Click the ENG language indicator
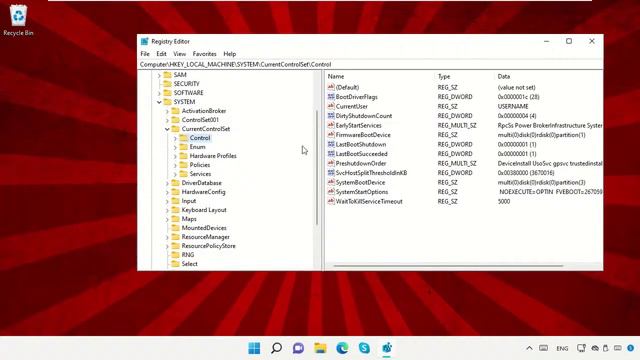 [x=562, y=348]
